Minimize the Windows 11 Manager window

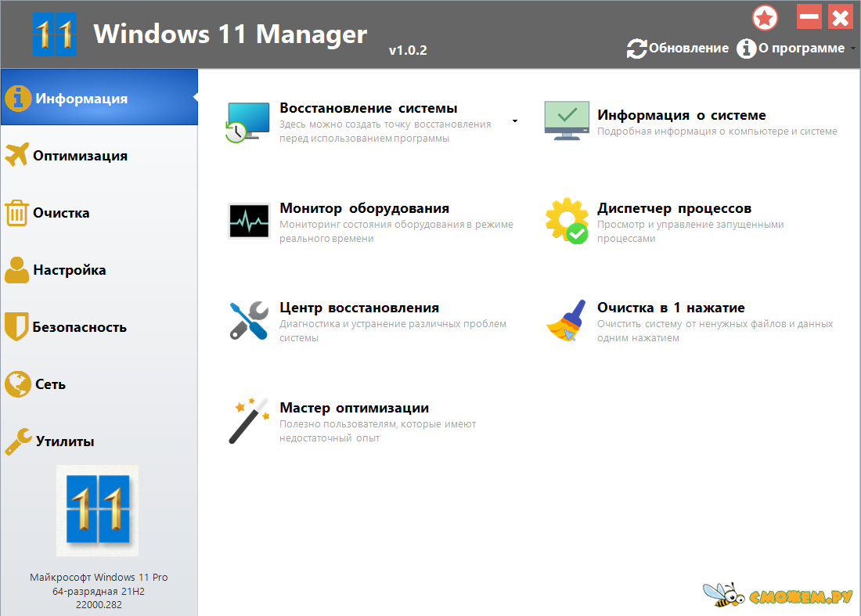[809, 17]
